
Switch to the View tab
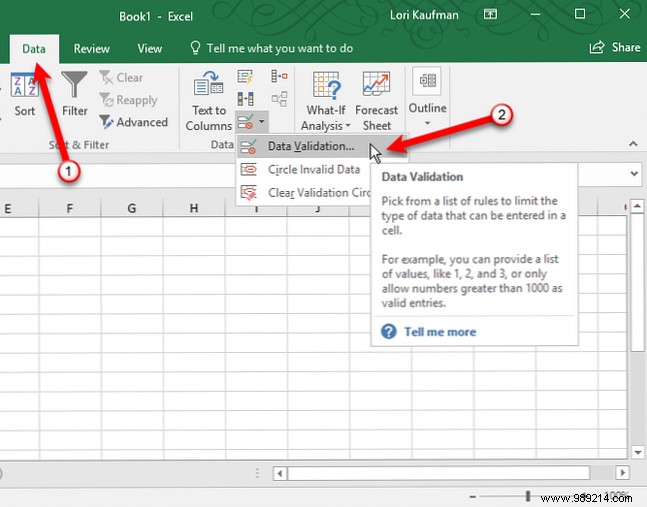(149, 49)
